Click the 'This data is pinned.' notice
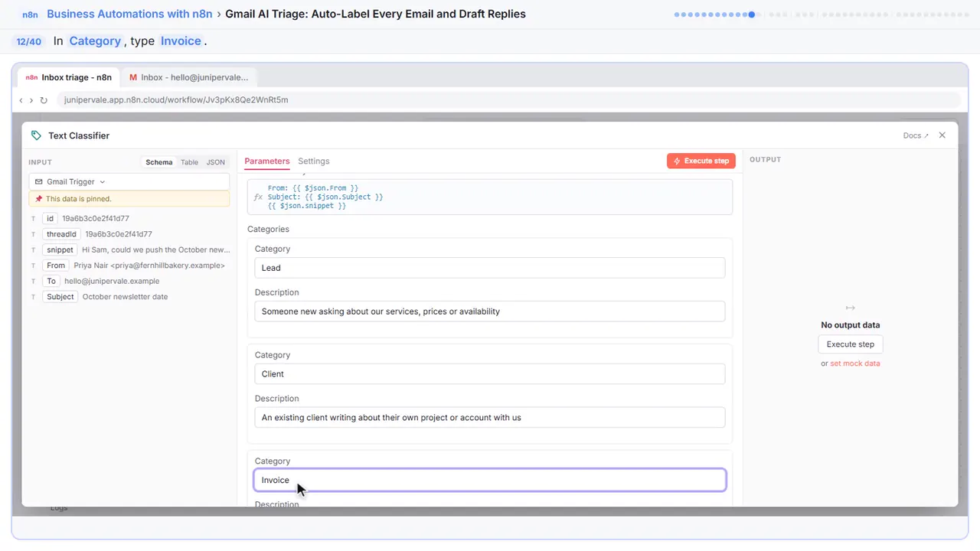The image size is (980, 551). [129, 199]
